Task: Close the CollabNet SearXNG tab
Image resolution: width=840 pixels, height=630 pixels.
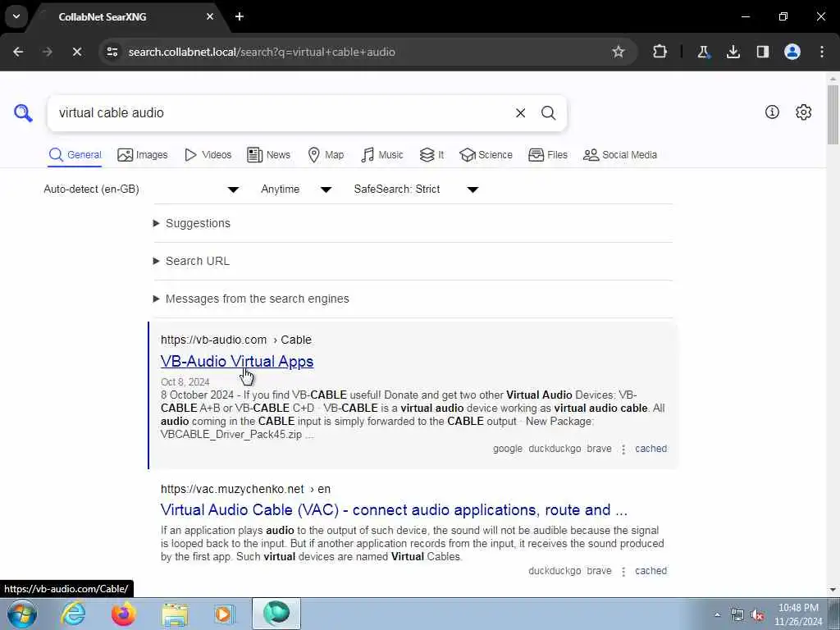Action: tap(210, 16)
